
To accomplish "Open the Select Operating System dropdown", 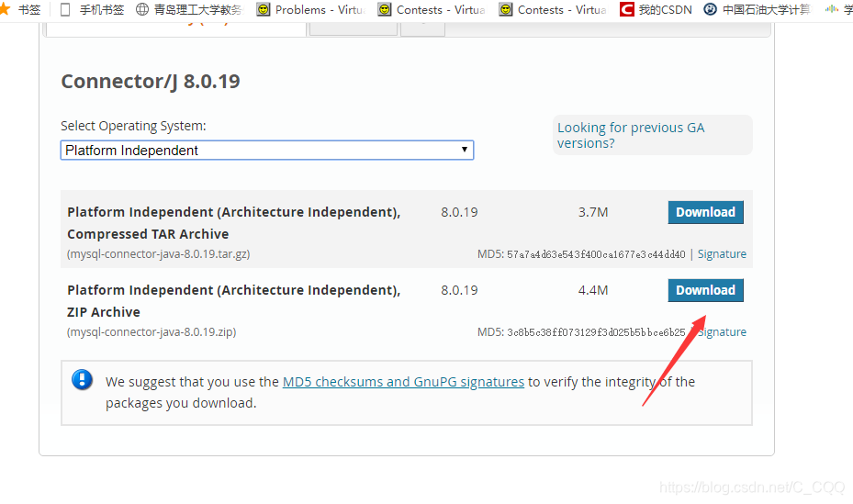I will [x=267, y=150].
